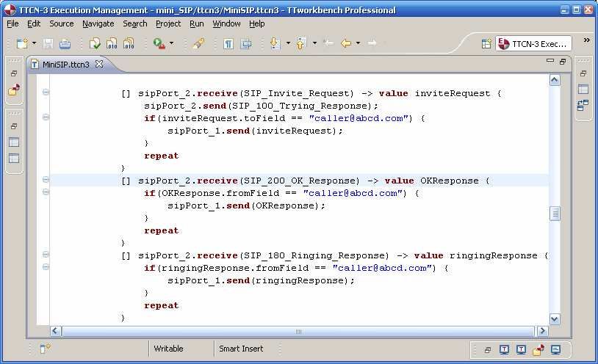Go to previous annotation arrow icon
The image size is (598, 364).
pos(301,43)
